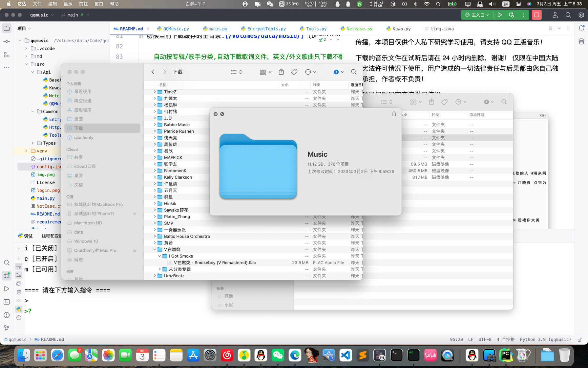
Task: Open the list view selector in Downloads Finder
Action: (x=236, y=72)
